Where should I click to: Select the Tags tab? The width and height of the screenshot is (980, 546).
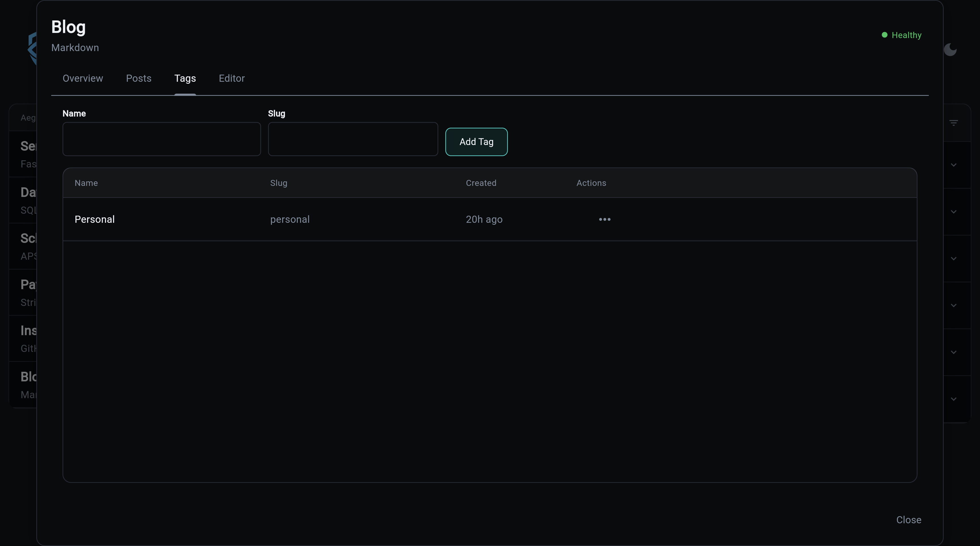185,78
